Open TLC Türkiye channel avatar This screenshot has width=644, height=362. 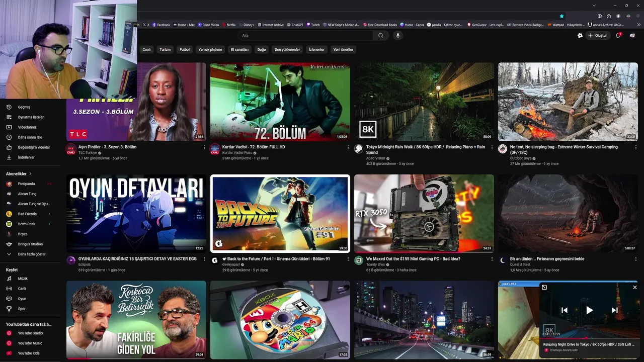click(71, 149)
